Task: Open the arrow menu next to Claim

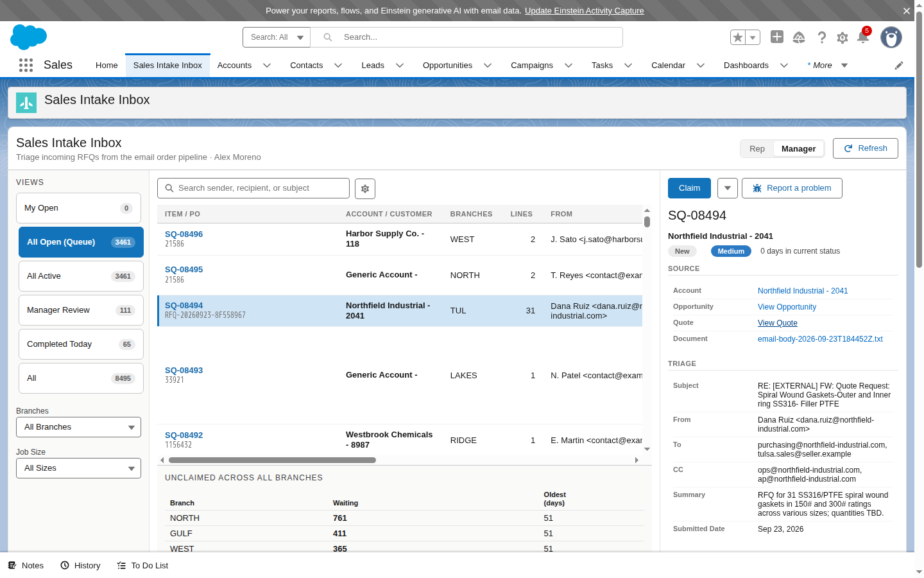Action: [728, 188]
